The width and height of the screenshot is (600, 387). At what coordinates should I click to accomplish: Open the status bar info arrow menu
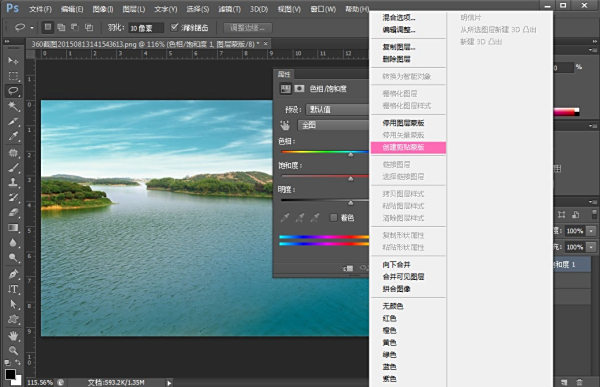169,382
